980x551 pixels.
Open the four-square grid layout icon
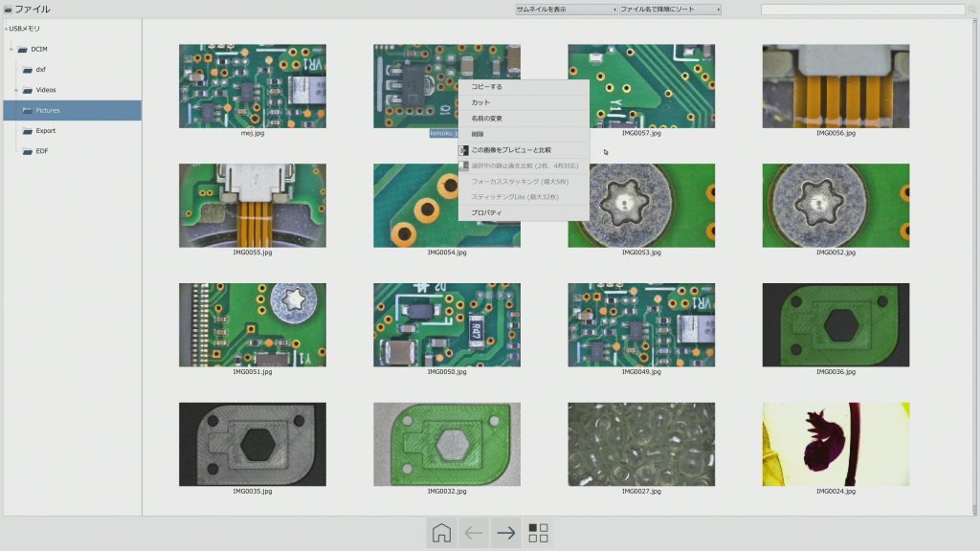click(x=539, y=533)
